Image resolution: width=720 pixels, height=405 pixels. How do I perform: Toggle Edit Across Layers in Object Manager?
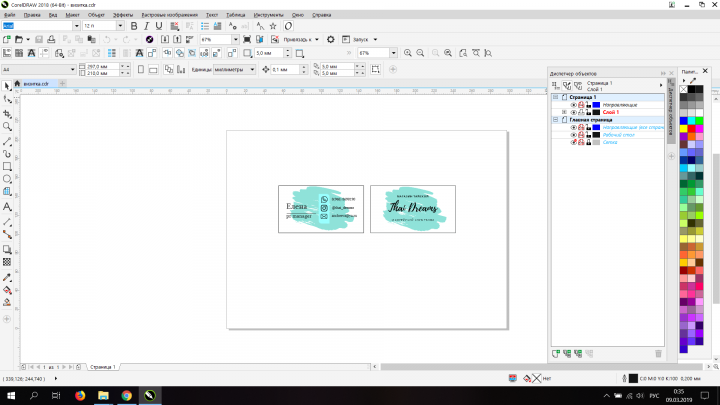point(567,85)
